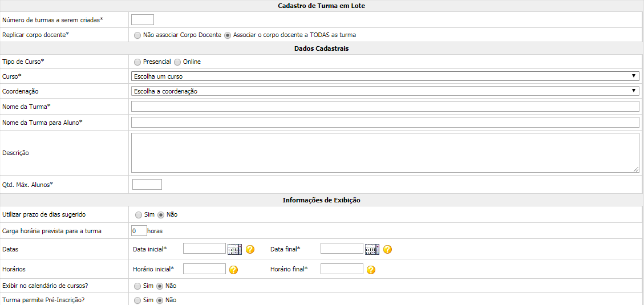
Task: Enable Sim for 'Utilizar prazo de dias sugerido'
Action: pyautogui.click(x=138, y=215)
